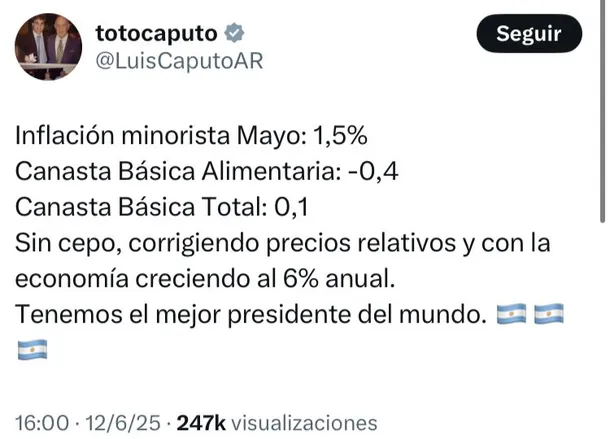The image size is (610, 439).
Task: Open the @LuisCaputoAR handle link
Action: pyautogui.click(x=178, y=61)
